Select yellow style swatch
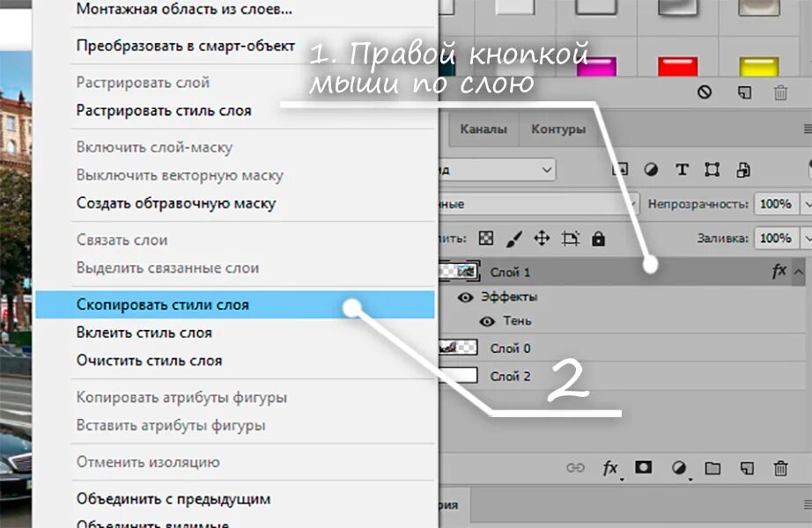 point(759,67)
